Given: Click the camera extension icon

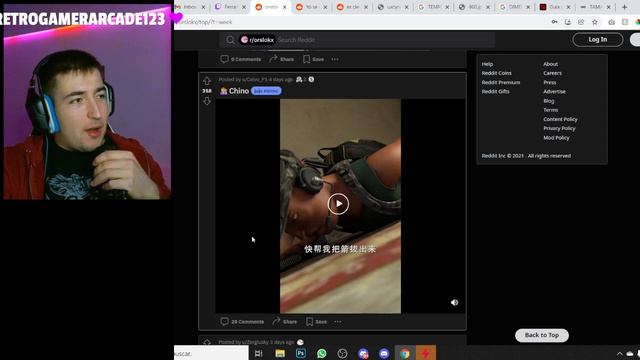Looking at the screenshot, I should point(611,22).
